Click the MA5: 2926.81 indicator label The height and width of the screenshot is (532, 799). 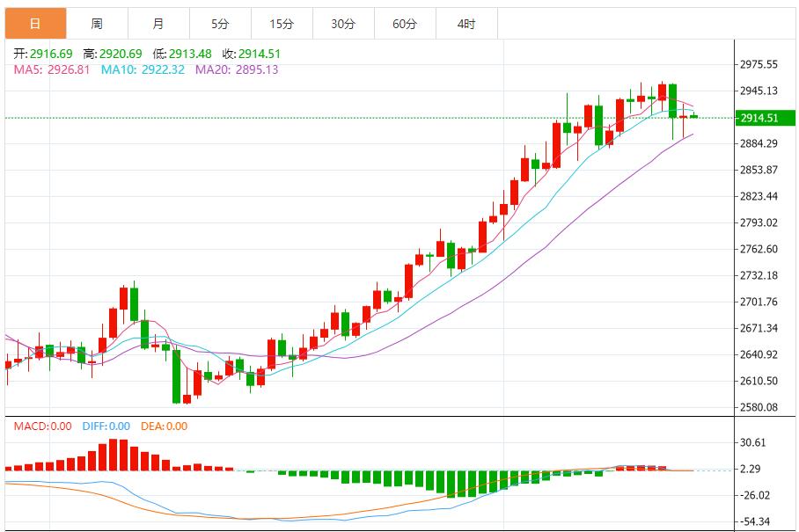51,69
